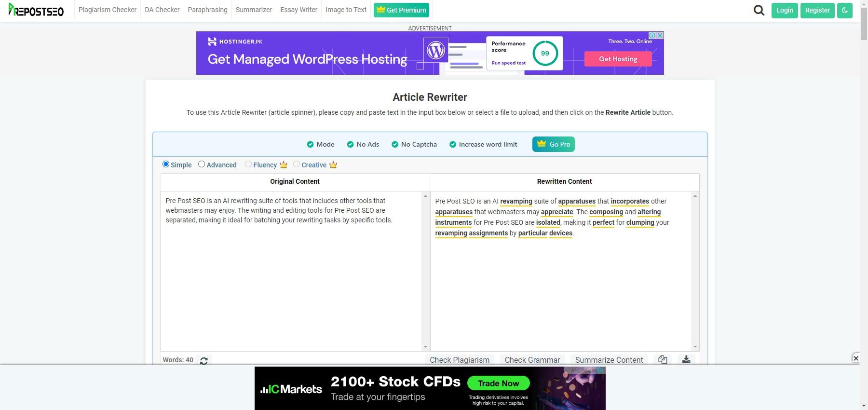Click the rewritten content scrollbar up arrow
The image size is (868, 410).
click(x=695, y=196)
